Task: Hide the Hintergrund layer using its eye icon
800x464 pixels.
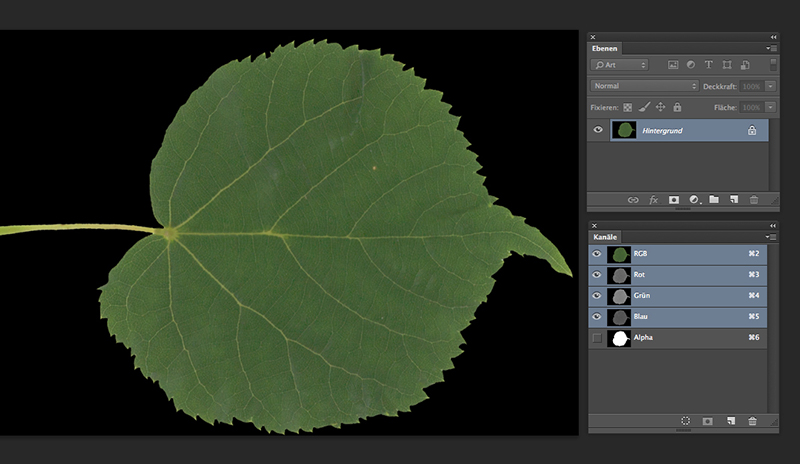Action: coord(598,130)
